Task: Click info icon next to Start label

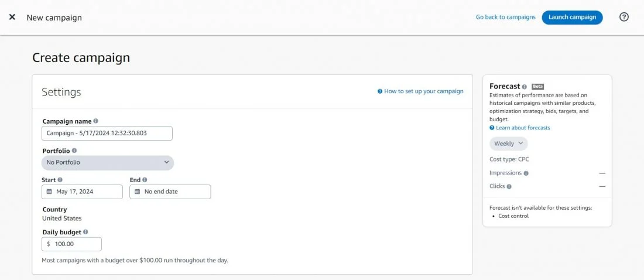Action: 60,180
